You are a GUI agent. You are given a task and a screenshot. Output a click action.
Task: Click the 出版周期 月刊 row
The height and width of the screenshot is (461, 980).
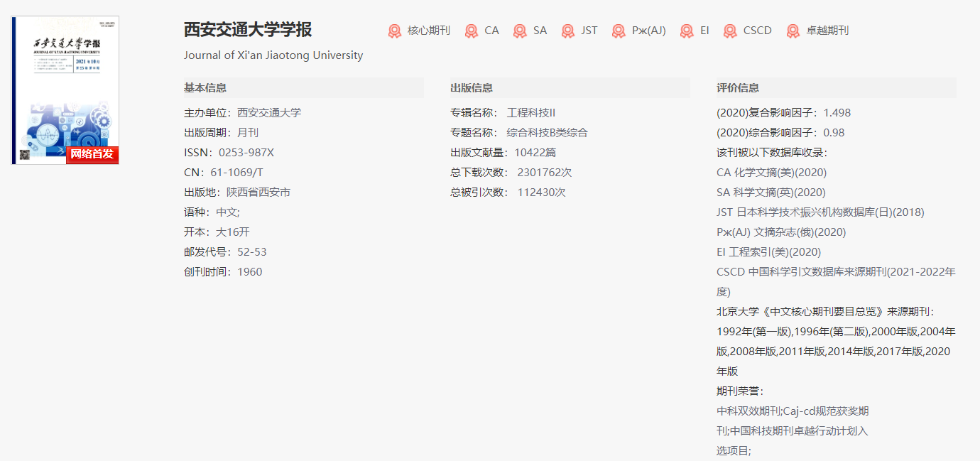[x=222, y=133]
